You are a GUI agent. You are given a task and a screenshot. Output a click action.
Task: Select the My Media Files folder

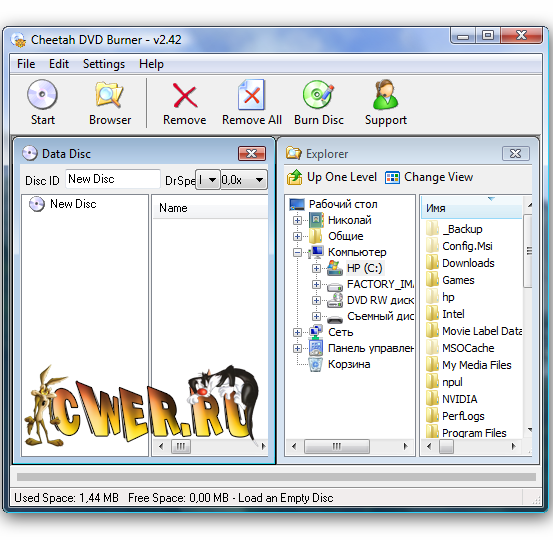pyautogui.click(x=477, y=365)
